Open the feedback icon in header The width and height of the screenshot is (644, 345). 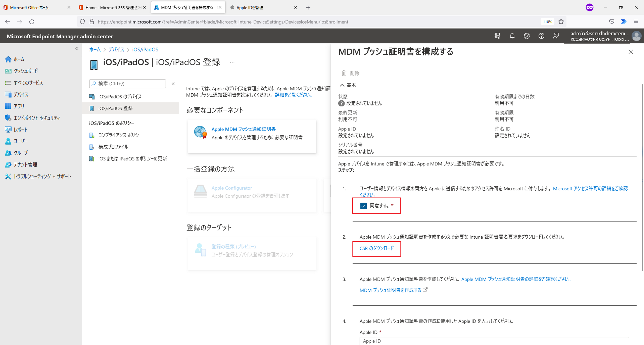[x=556, y=36]
